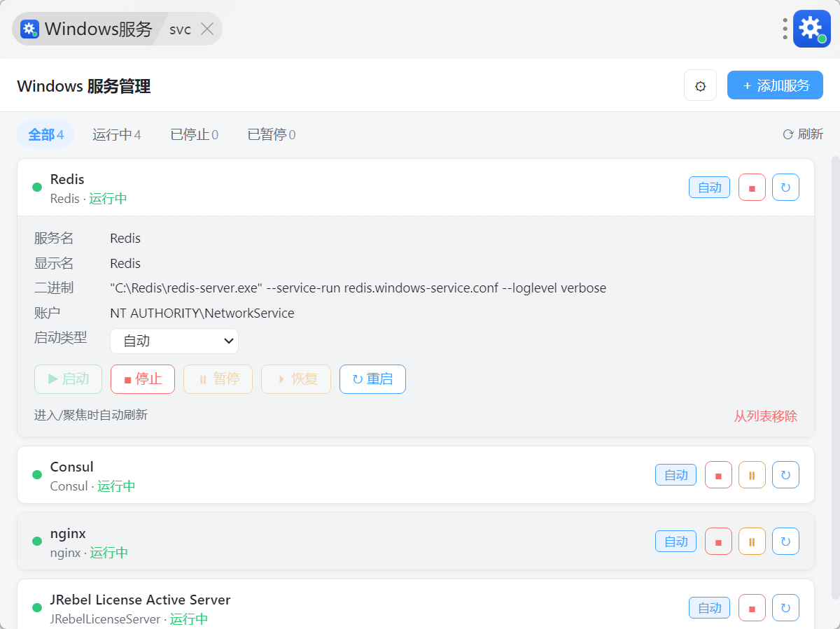Click the NT AUTHORITY\NetworkService account value

click(202, 313)
